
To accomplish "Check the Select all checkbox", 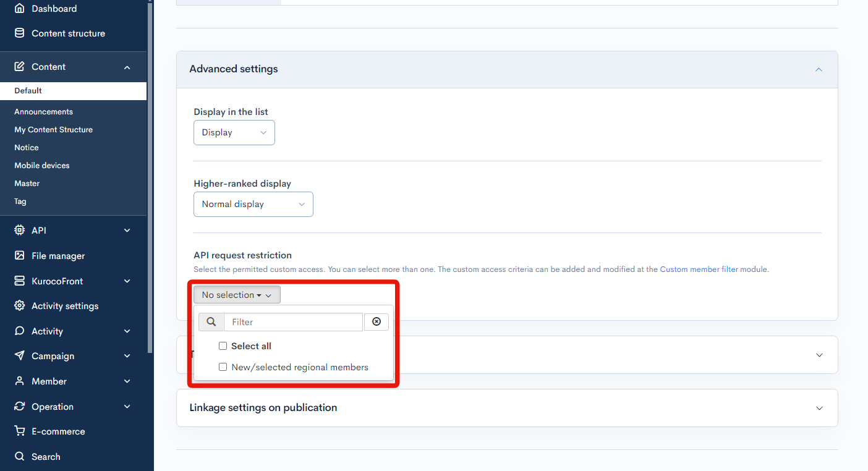I will (223, 346).
